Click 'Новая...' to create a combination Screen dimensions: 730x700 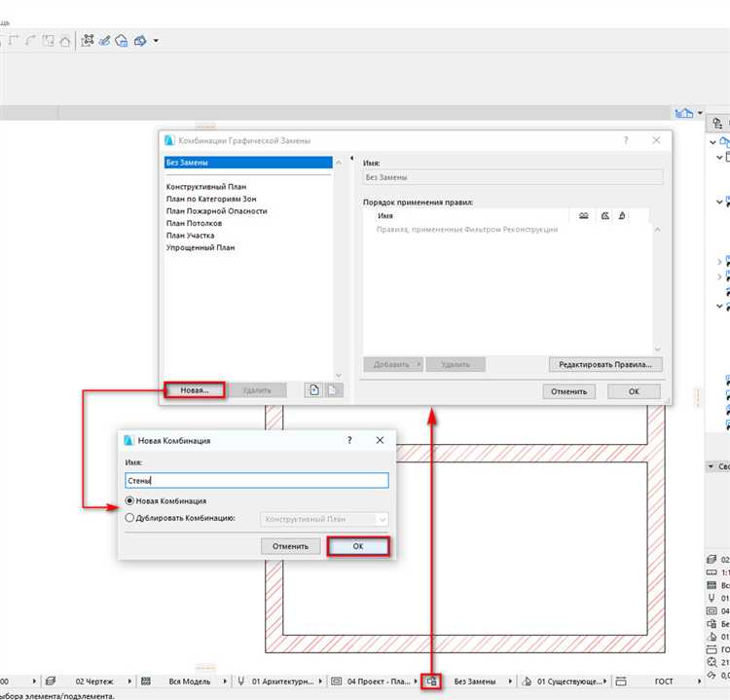coord(195,389)
